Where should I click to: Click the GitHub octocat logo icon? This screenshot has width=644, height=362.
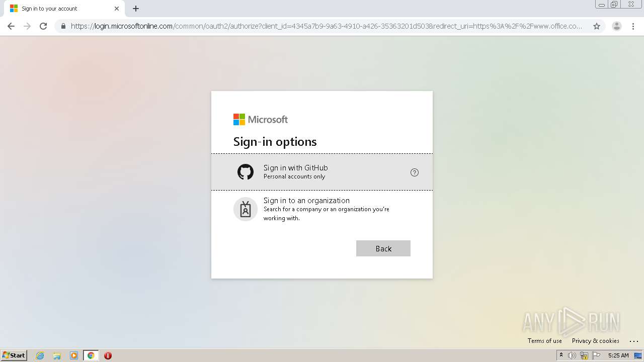click(x=246, y=172)
